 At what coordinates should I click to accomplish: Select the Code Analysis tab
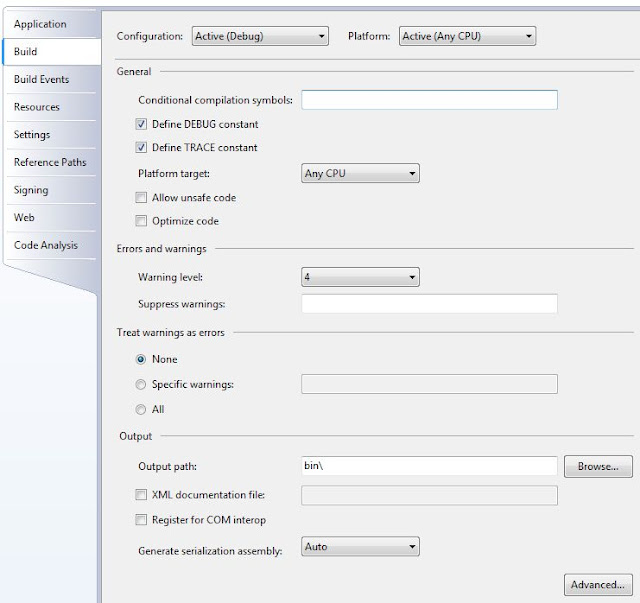[51, 245]
